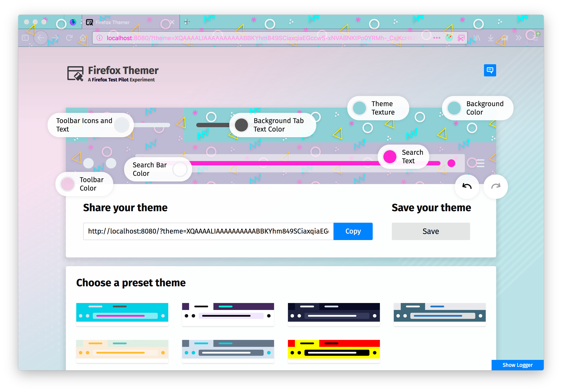Redo the theme change
562x392 pixels.
tap(496, 187)
